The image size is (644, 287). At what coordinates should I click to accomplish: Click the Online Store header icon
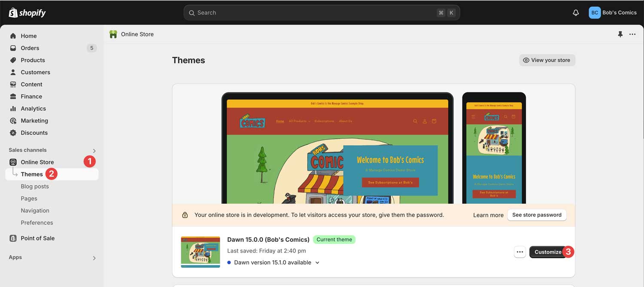[x=113, y=34]
